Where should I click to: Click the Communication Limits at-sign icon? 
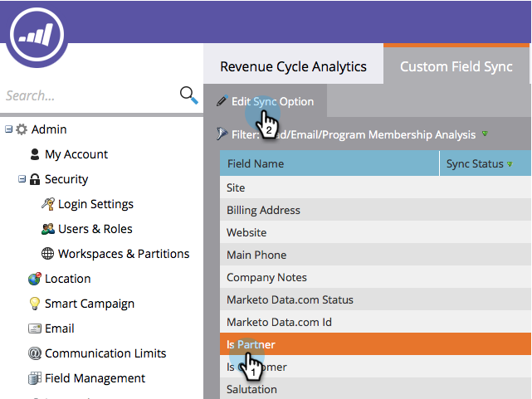pos(35,353)
